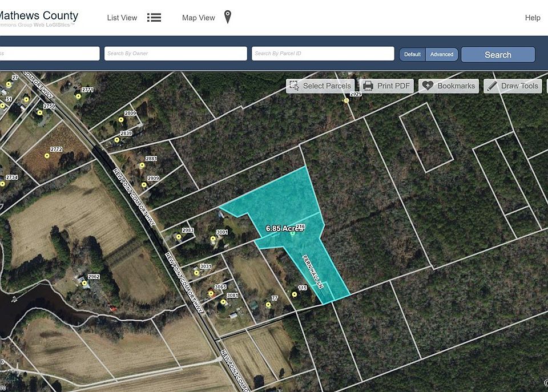
Task: Click the Print PDF button label
Action: [393, 86]
